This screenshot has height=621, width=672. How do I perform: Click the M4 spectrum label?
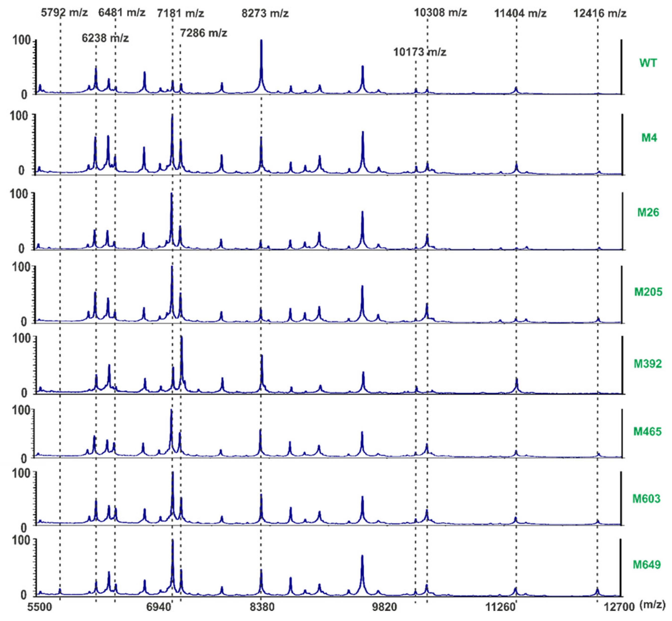click(649, 137)
